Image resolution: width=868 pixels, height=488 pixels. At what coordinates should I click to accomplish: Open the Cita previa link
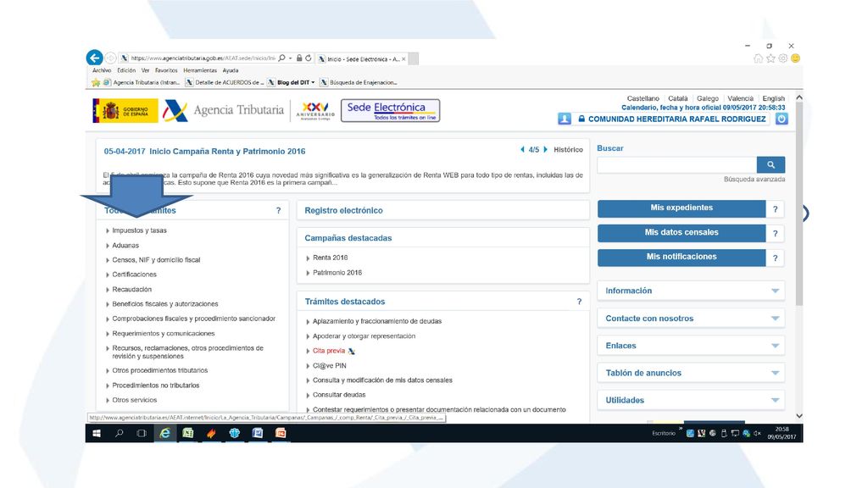pyautogui.click(x=329, y=351)
